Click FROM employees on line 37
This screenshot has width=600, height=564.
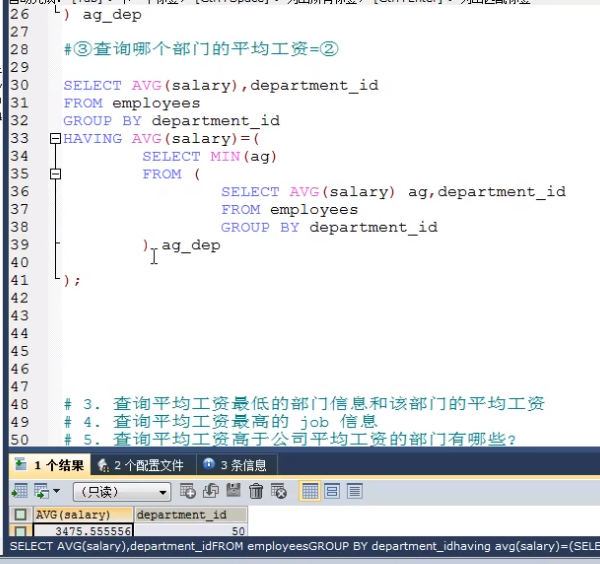coord(290,210)
